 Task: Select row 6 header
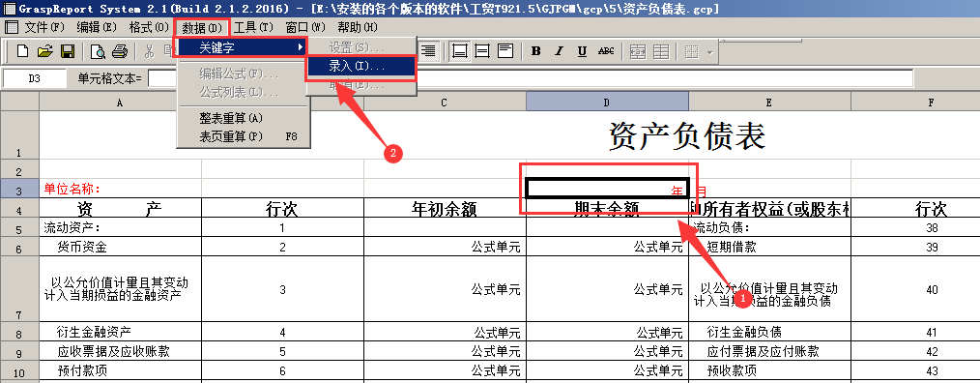pyautogui.click(x=19, y=247)
